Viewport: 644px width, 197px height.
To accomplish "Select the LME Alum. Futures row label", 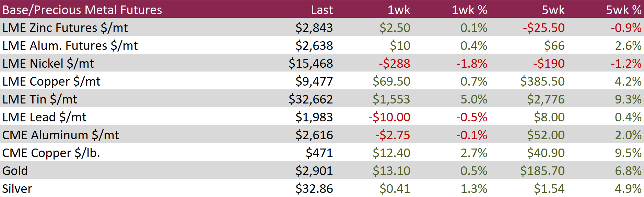I will coord(70,46).
